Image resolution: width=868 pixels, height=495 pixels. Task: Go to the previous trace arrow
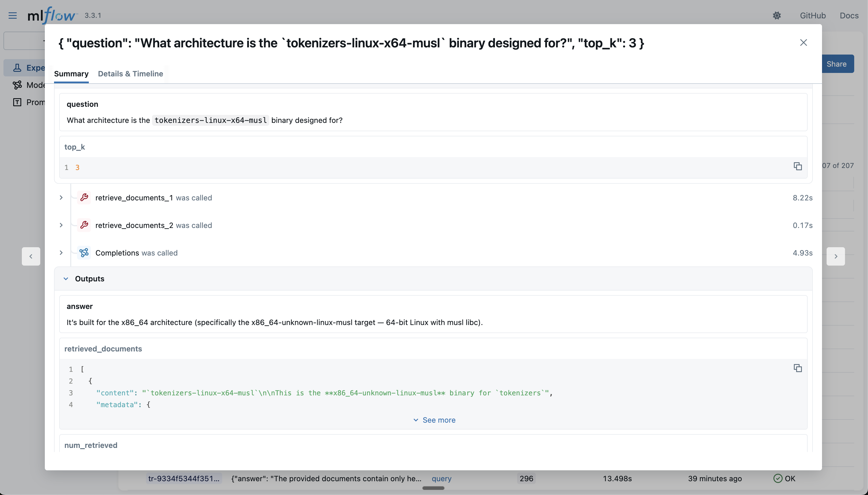click(x=31, y=256)
